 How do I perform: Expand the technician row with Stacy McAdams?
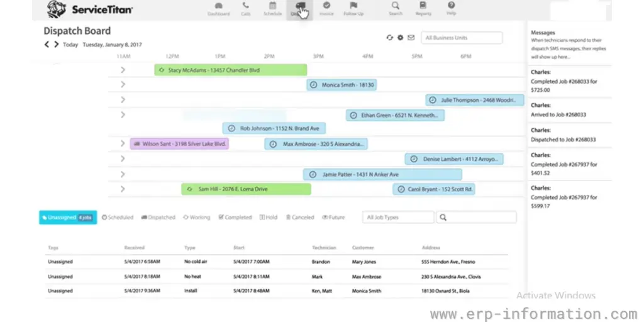coord(123,70)
